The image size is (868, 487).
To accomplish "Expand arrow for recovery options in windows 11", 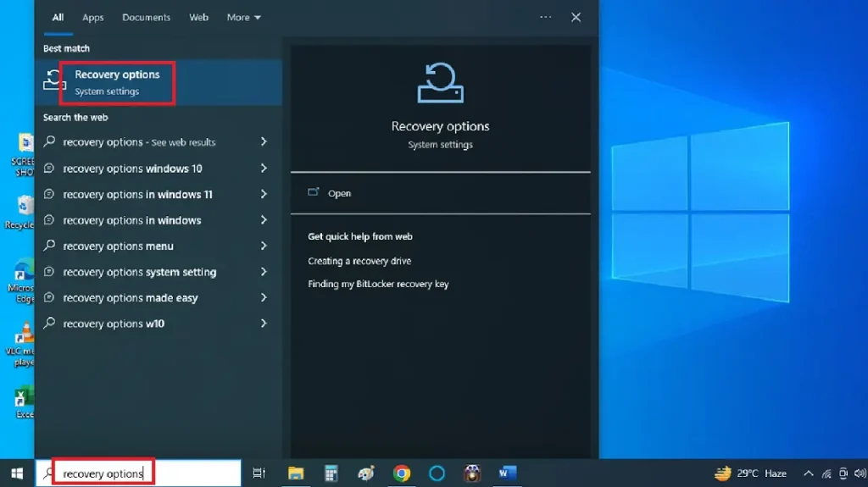I will 264,194.
